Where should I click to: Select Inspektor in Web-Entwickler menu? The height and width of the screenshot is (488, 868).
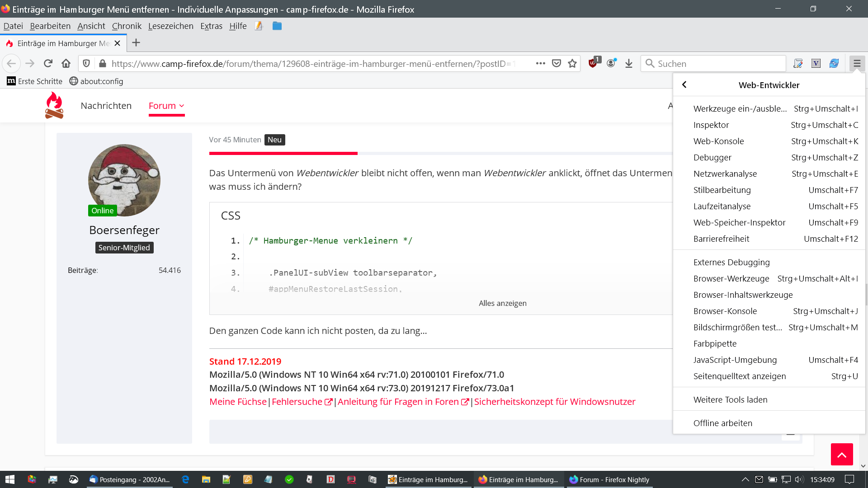[711, 125]
